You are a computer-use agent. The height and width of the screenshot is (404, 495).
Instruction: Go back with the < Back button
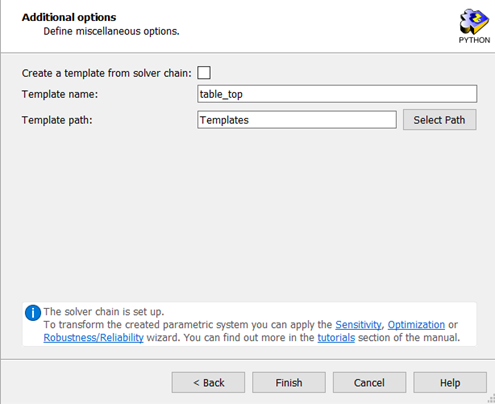(208, 382)
